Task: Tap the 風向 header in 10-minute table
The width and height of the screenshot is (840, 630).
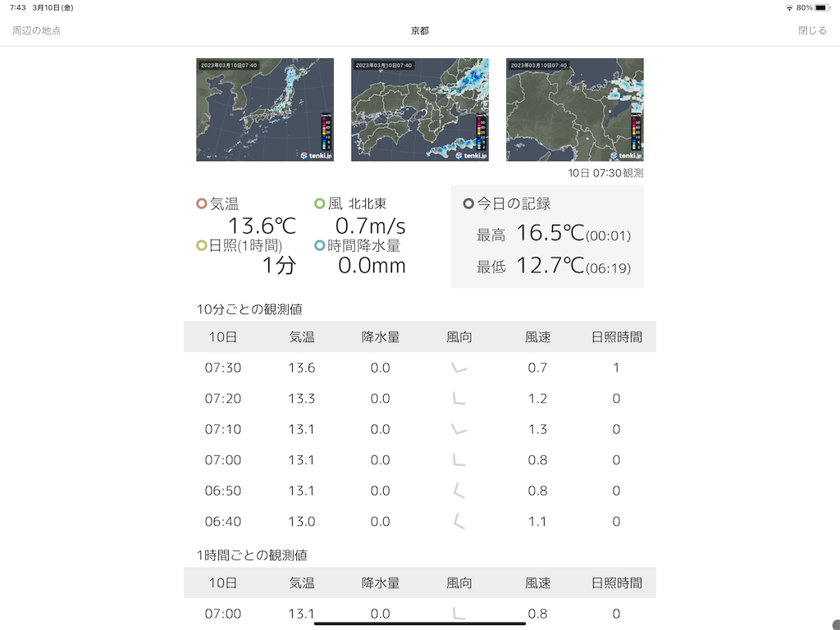Action: click(459, 337)
